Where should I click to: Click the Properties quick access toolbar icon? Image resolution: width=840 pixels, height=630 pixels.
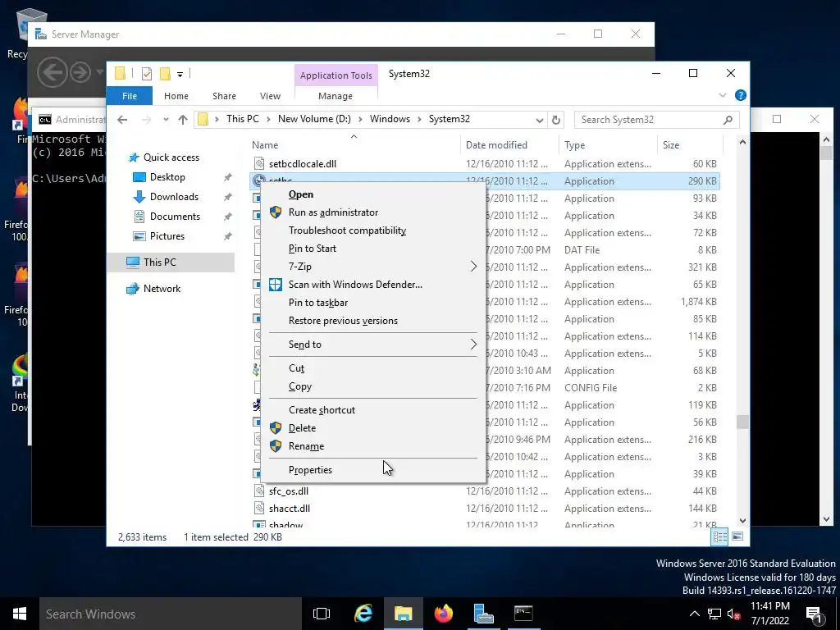coord(147,74)
